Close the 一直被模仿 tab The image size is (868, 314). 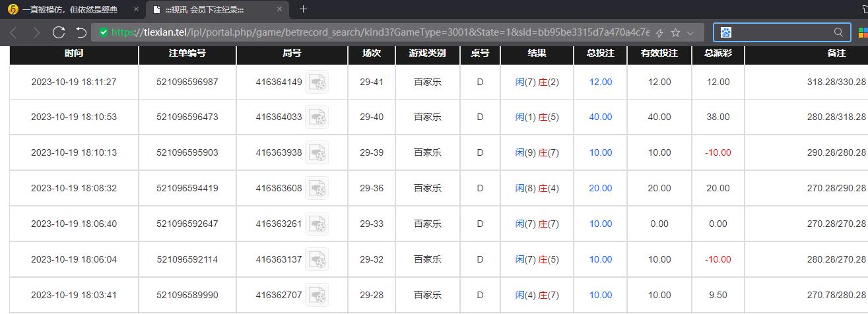tap(135, 10)
